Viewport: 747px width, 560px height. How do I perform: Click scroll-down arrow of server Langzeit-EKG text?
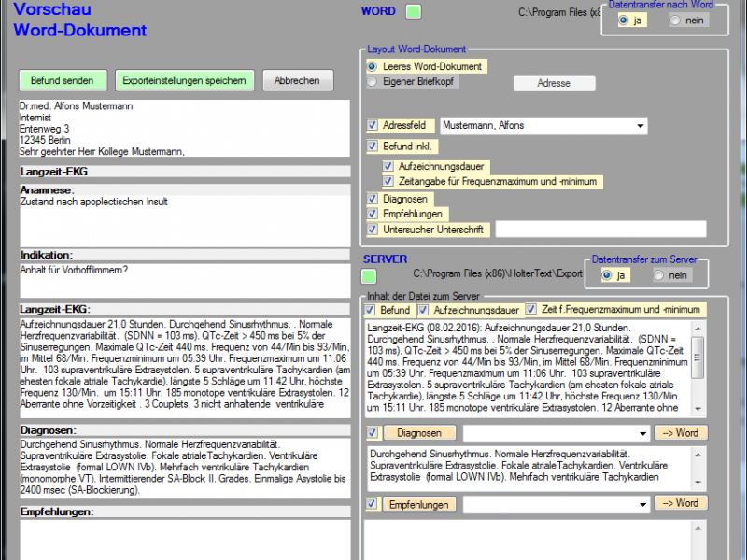tap(698, 409)
